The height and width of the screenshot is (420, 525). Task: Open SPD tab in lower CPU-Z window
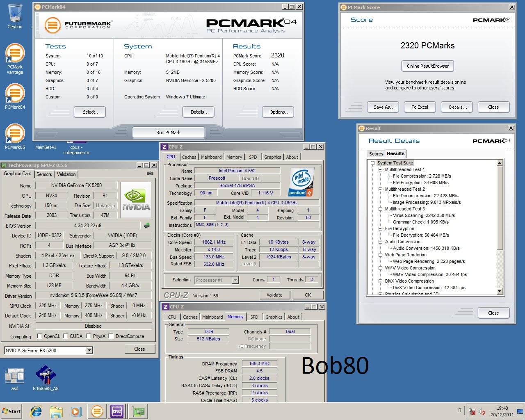pyautogui.click(x=254, y=317)
